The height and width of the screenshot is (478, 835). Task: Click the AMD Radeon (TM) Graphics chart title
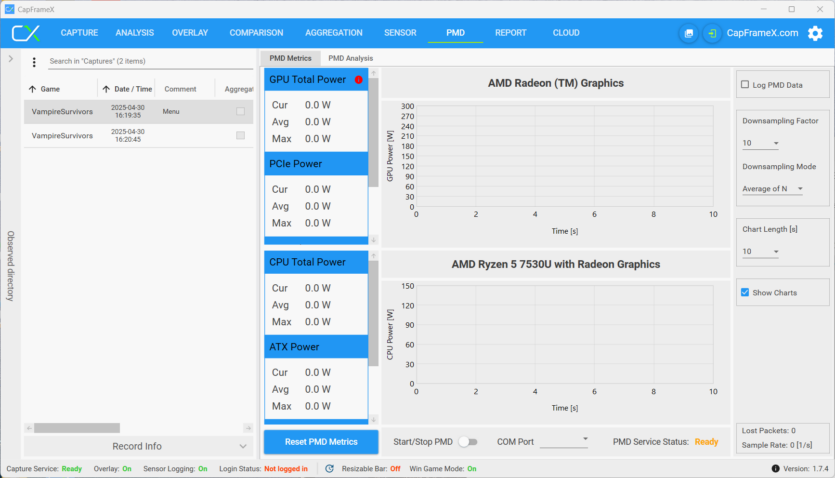click(555, 83)
